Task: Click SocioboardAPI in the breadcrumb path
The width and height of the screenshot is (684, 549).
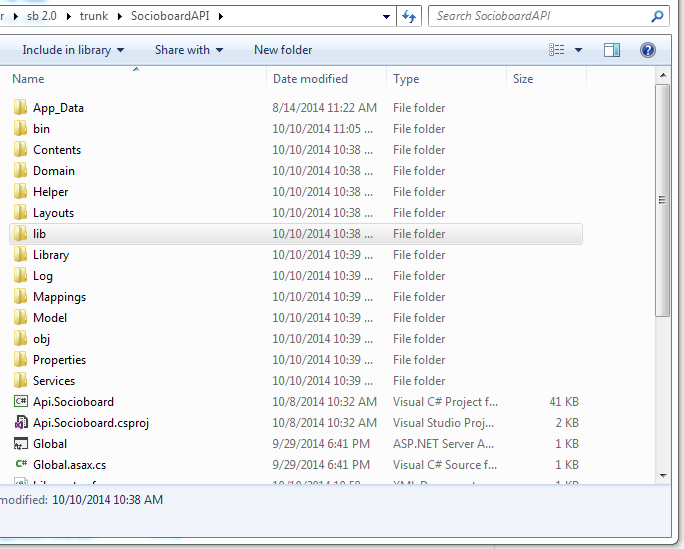Action: (x=170, y=16)
